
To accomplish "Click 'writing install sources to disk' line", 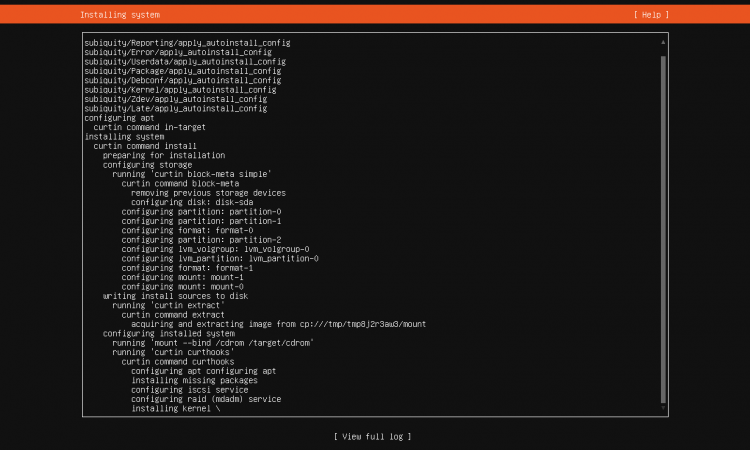I will [176, 296].
